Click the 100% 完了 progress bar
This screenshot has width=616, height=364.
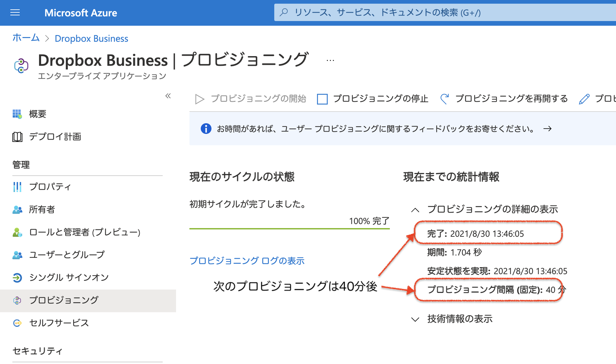290,229
